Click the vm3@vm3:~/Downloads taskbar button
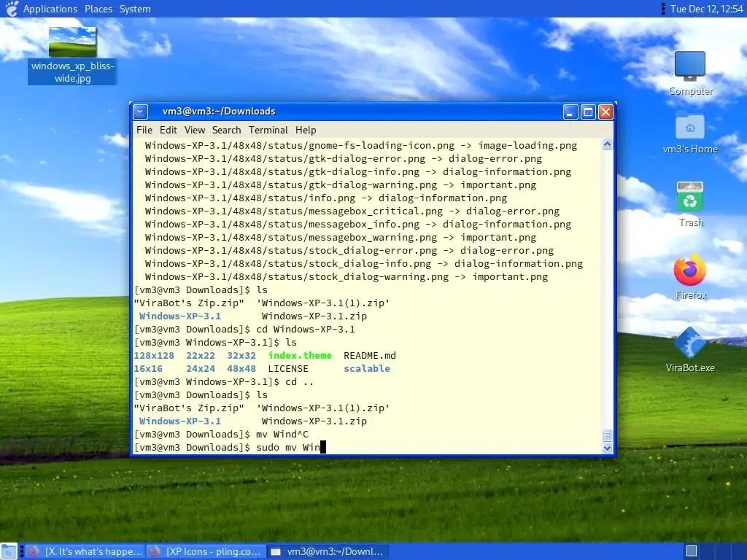The height and width of the screenshot is (560, 747). 328,551
